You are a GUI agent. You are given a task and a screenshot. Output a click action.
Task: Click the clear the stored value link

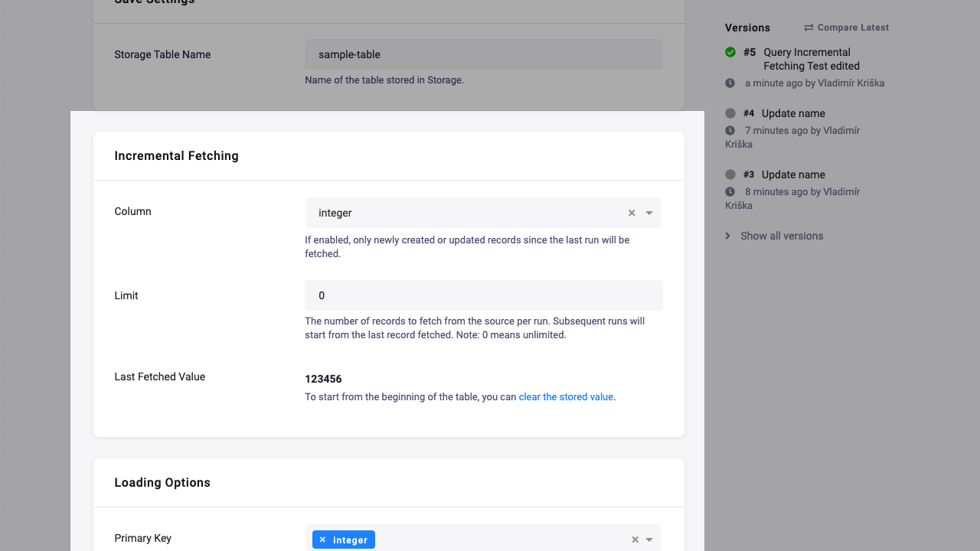pos(566,396)
